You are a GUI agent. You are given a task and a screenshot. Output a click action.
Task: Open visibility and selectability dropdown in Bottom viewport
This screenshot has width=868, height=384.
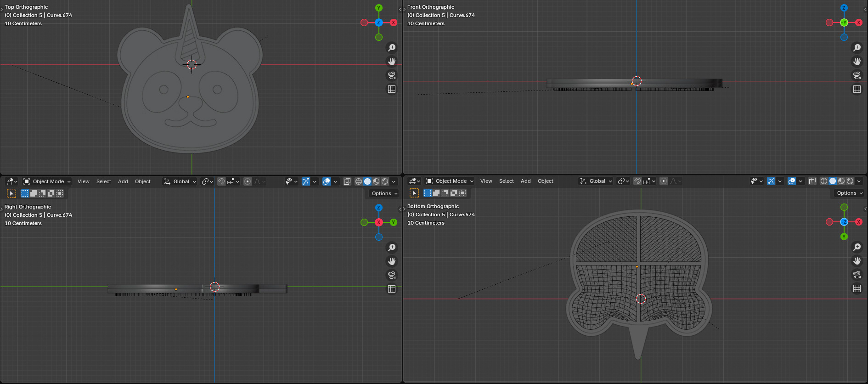(756, 181)
